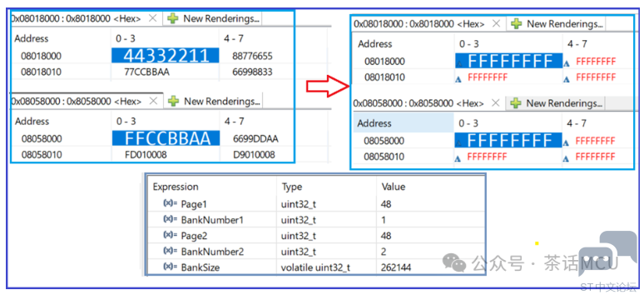Click the (x)= icon beside BankNumber2

click(x=170, y=251)
